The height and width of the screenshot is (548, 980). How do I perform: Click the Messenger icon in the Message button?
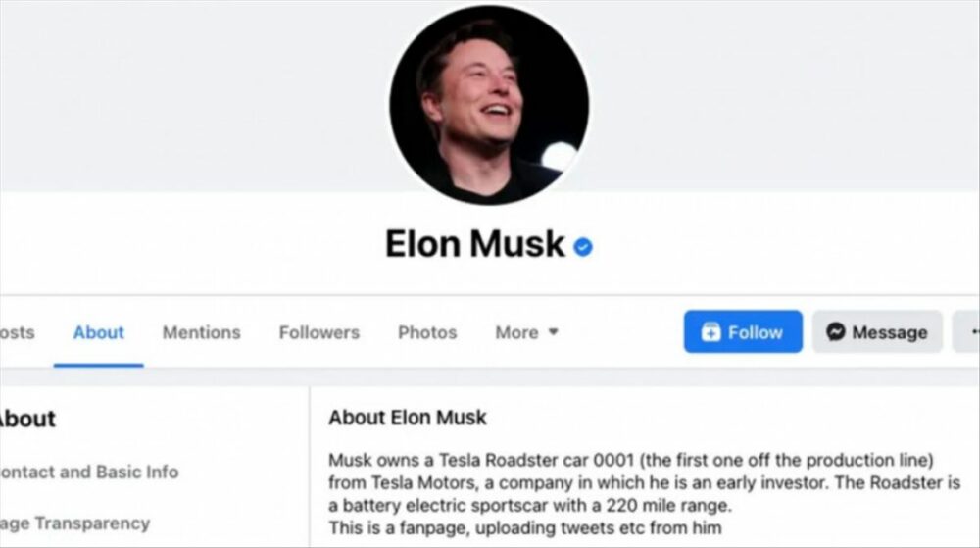pos(836,331)
